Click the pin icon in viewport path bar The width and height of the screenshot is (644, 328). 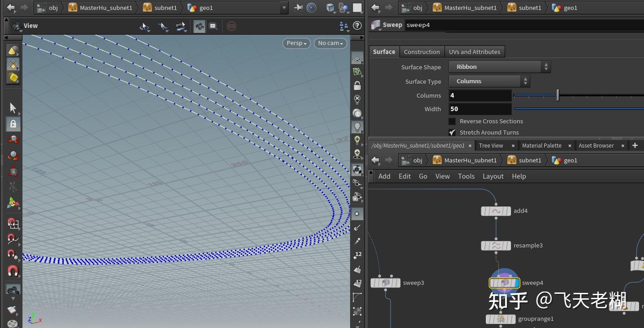[298, 8]
